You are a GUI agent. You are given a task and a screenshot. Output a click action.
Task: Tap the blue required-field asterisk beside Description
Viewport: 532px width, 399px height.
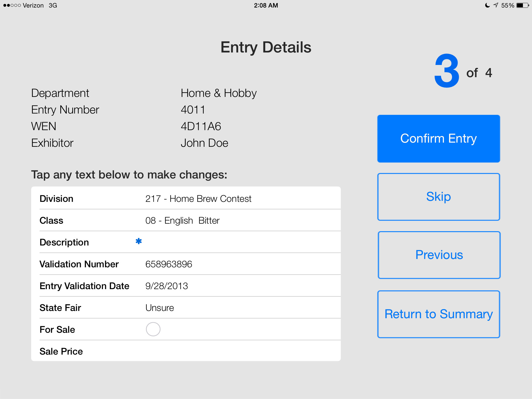139,241
